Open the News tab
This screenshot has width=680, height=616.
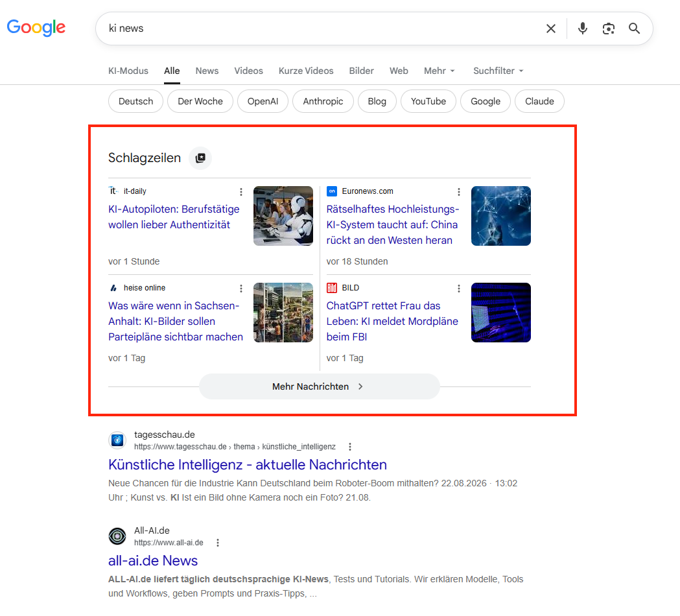point(207,71)
